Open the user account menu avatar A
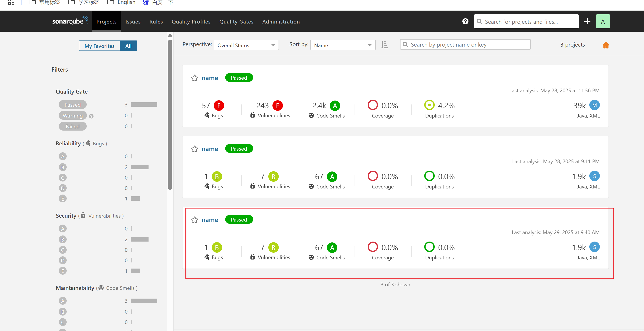This screenshot has width=644, height=331. coord(603,21)
